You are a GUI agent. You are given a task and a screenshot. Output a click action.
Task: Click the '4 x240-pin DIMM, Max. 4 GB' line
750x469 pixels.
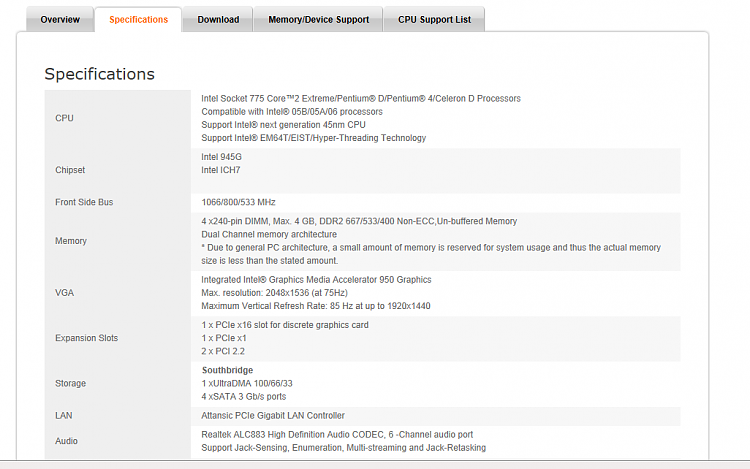click(359, 221)
